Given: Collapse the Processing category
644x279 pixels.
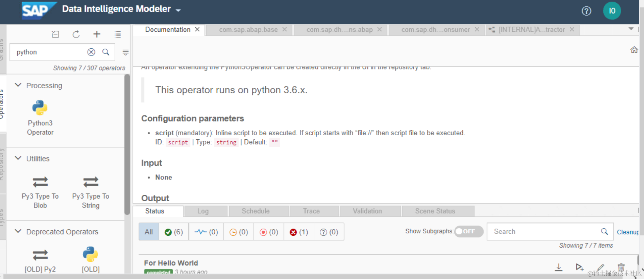Looking at the screenshot, I should point(18,85).
